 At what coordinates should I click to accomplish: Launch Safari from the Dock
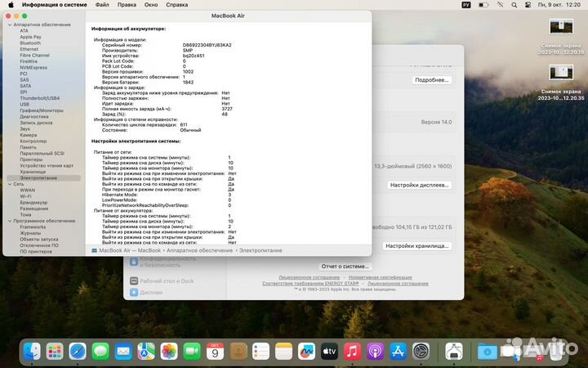[78, 352]
